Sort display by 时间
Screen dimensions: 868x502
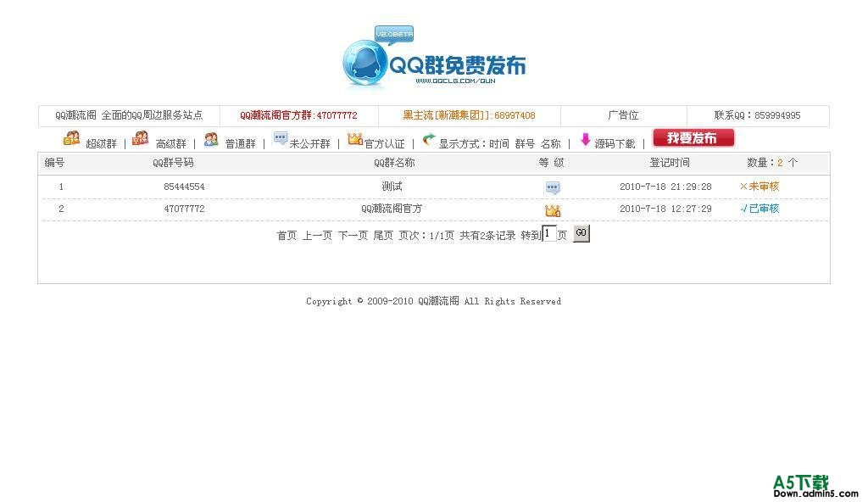click(498, 144)
